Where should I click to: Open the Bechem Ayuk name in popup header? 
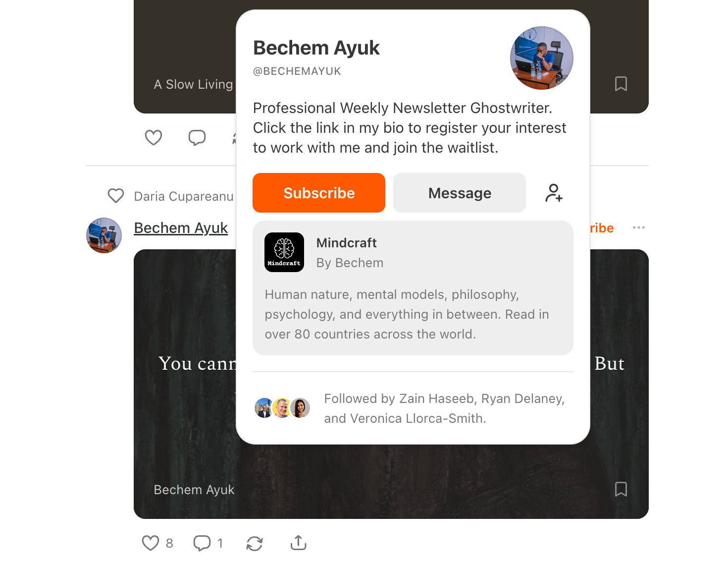316,48
